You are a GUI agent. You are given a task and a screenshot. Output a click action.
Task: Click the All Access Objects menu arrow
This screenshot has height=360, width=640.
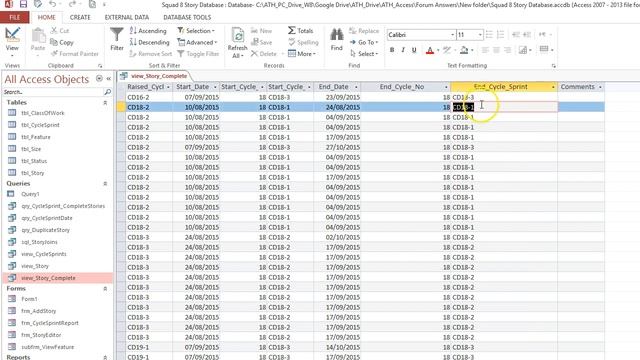(x=99, y=78)
